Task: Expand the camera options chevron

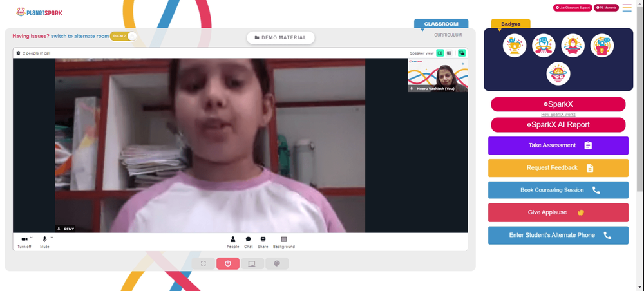Action: [x=31, y=237]
